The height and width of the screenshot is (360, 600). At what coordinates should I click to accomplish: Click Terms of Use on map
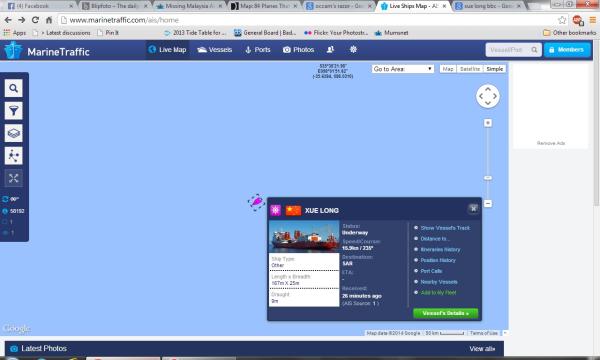tap(484, 333)
